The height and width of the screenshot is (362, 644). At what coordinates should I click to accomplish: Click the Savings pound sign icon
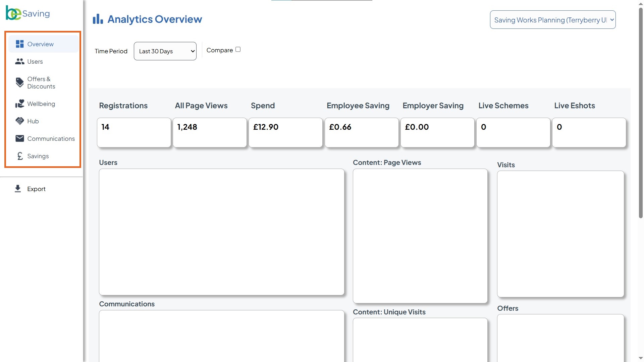tap(20, 156)
